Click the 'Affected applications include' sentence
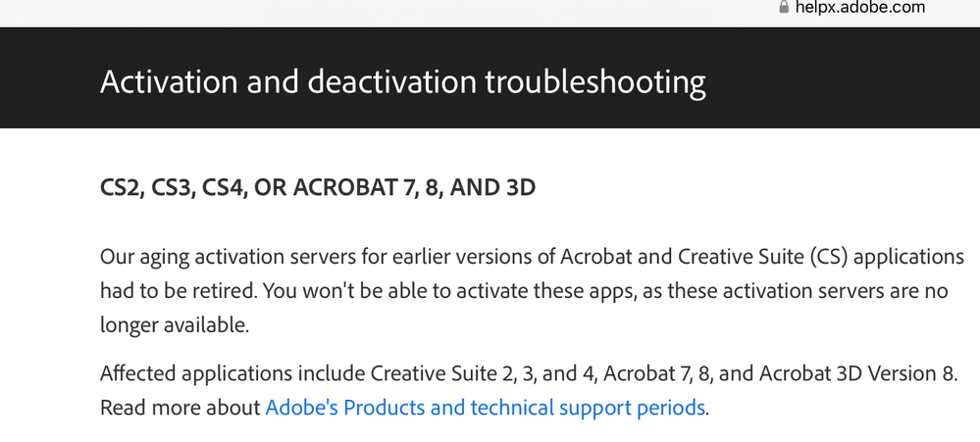980x442 pixels. (529, 373)
